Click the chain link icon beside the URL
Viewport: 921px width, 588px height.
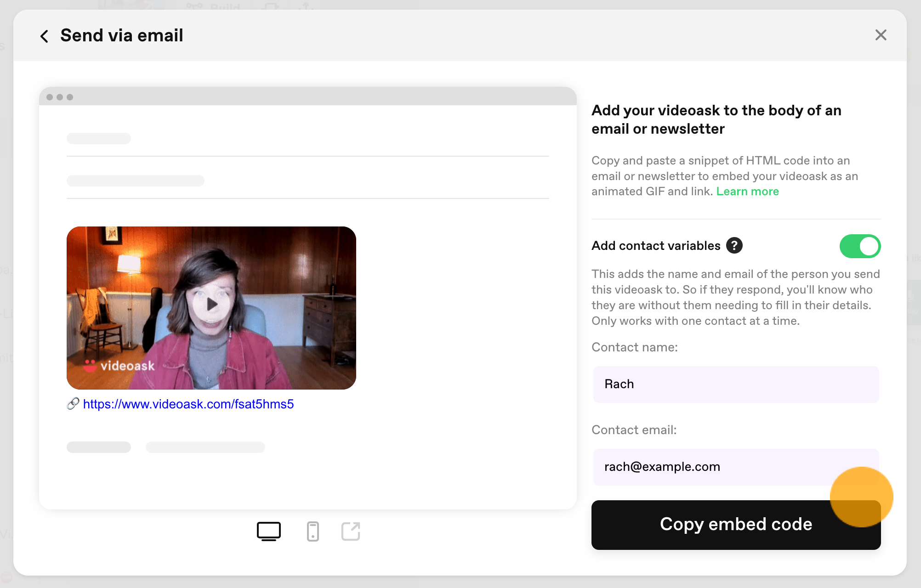click(73, 404)
